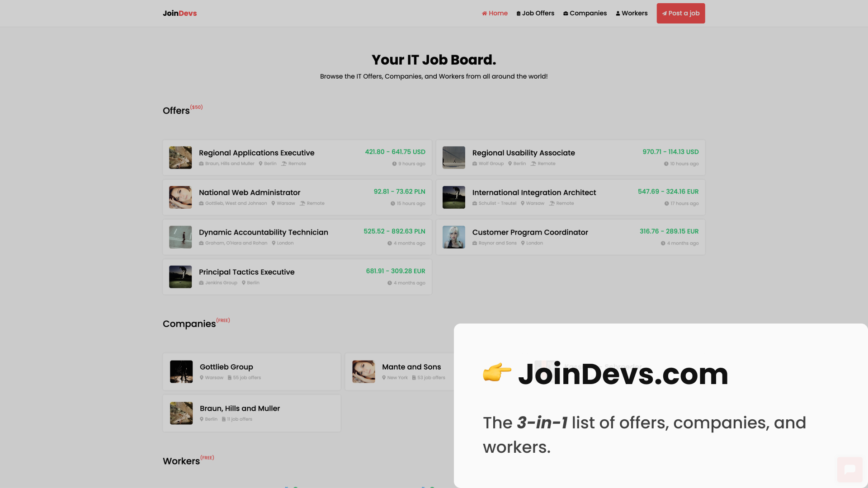Viewport: 868px width, 488px height.
Task: Click the Dynamic Accountability Technician job image
Action: (180, 237)
